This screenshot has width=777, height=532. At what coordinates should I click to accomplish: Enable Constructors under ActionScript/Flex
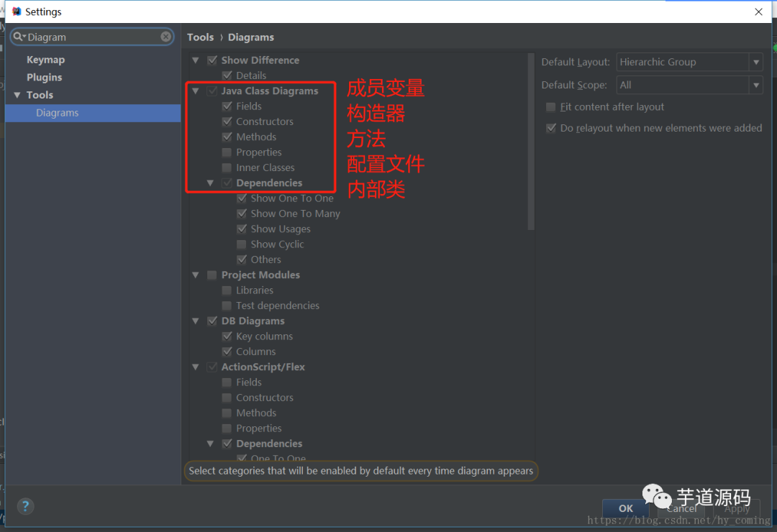click(227, 398)
